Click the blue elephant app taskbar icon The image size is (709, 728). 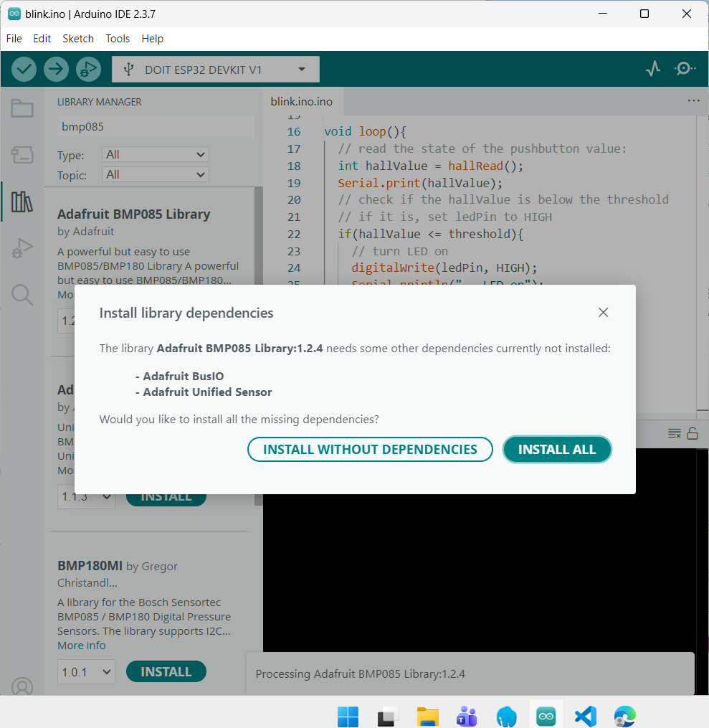[x=506, y=717]
